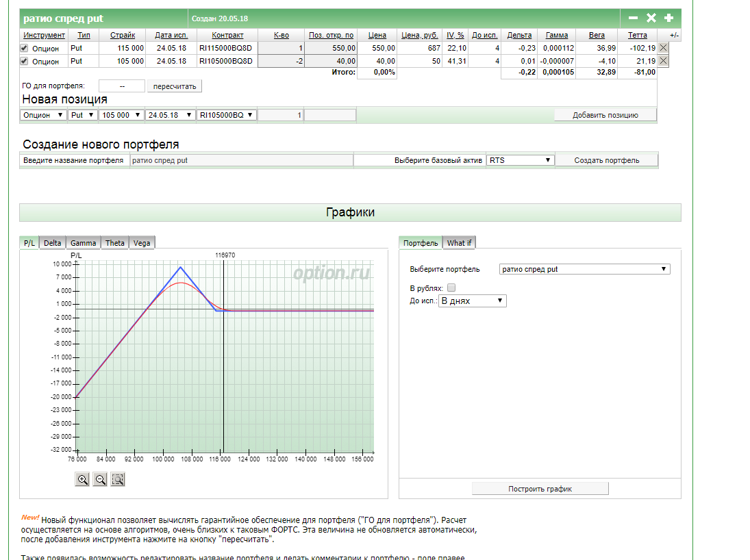Edit quantity field of the 115 000 row
The height and width of the screenshot is (560, 750).
pos(282,48)
